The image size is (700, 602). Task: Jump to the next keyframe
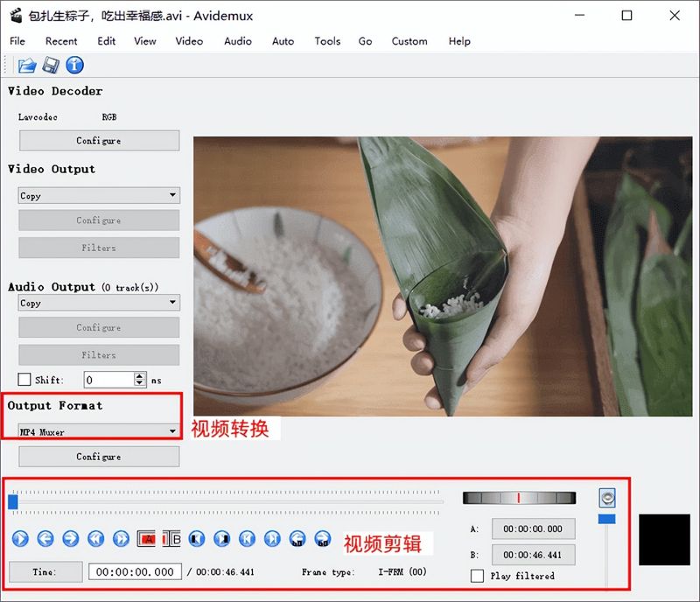(121, 539)
